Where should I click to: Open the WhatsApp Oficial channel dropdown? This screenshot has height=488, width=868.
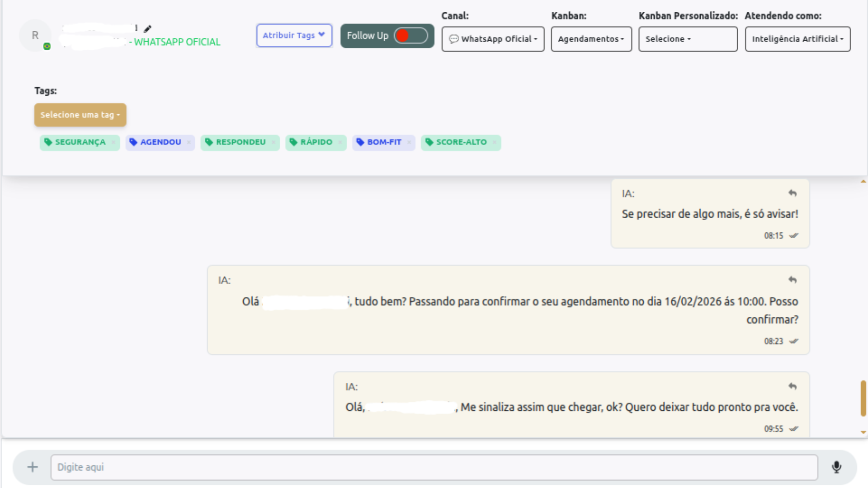click(x=493, y=39)
